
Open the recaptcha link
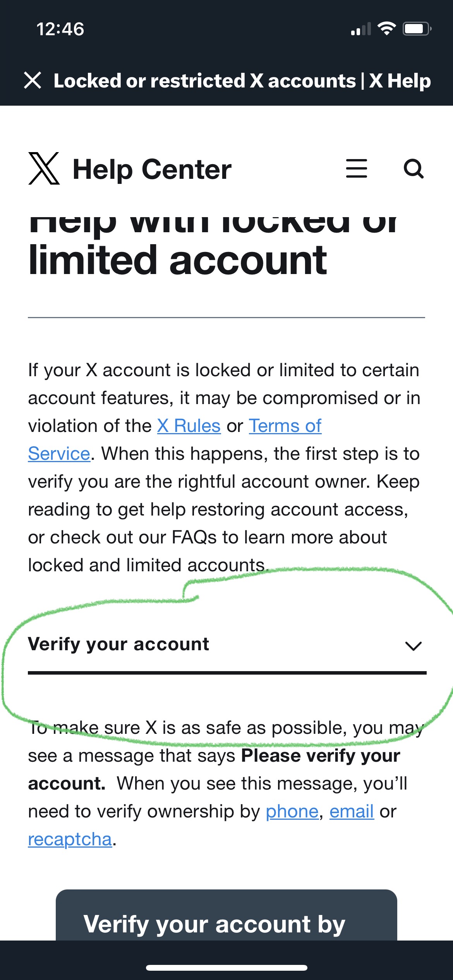click(70, 840)
